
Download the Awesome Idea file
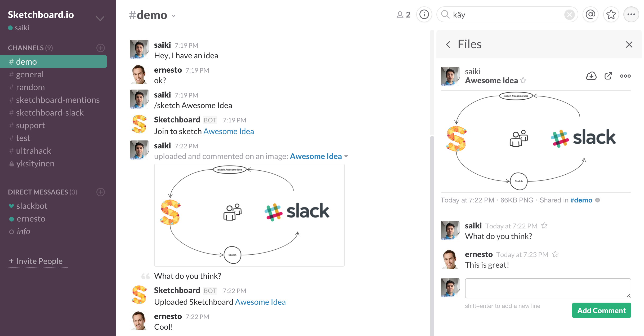[x=591, y=76]
